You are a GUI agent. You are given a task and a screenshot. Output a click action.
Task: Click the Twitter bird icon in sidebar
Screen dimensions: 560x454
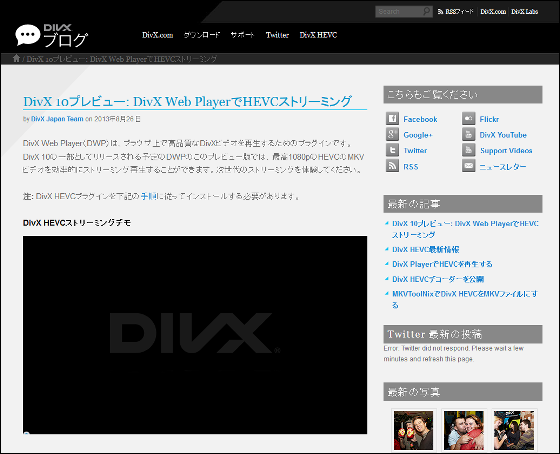392,150
